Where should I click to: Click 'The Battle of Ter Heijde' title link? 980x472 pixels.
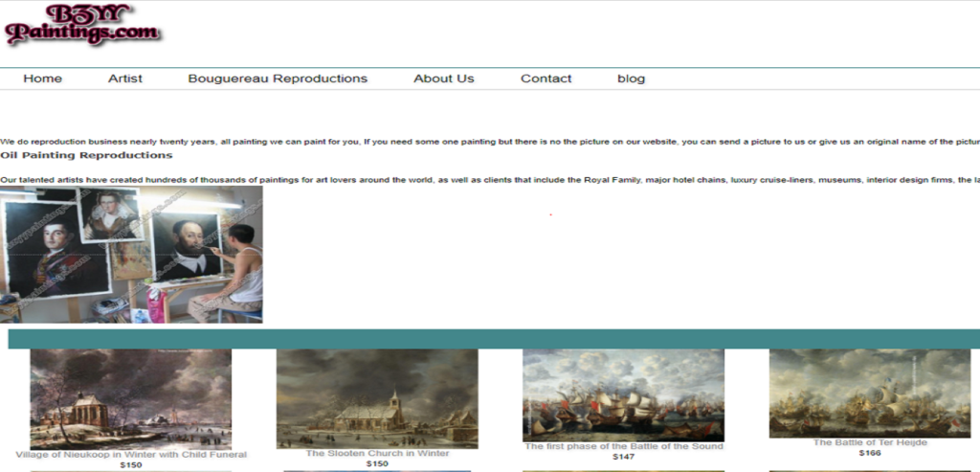coord(870,442)
